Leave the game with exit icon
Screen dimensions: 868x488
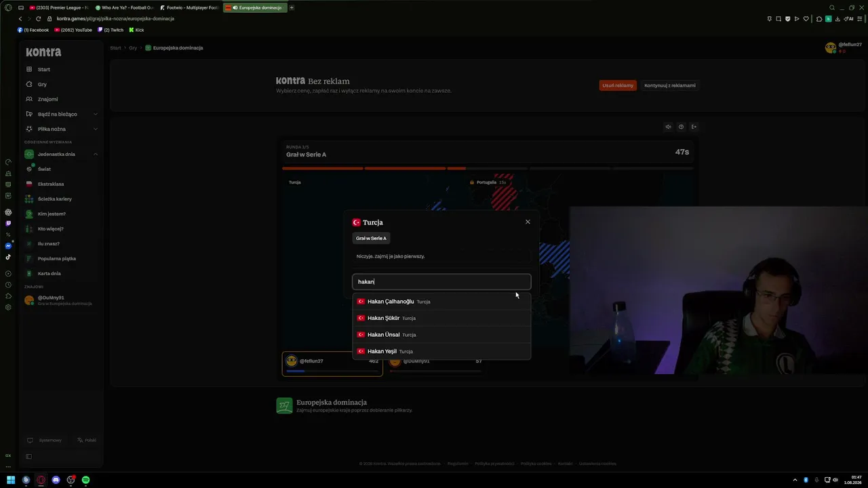point(694,127)
